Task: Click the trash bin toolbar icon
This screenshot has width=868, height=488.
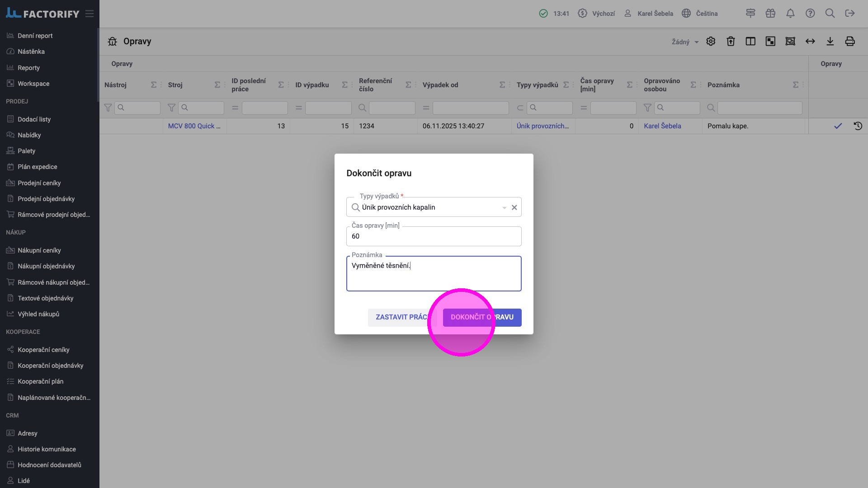Action: click(731, 42)
